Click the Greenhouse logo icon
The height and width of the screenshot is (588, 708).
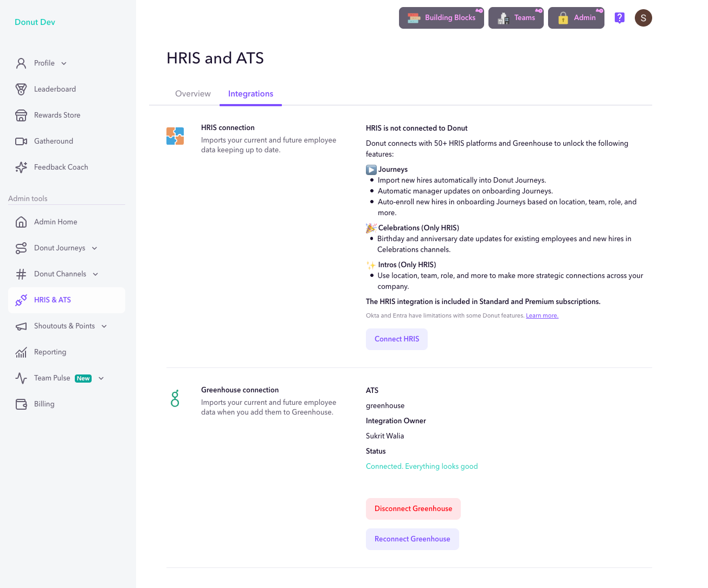tap(175, 398)
